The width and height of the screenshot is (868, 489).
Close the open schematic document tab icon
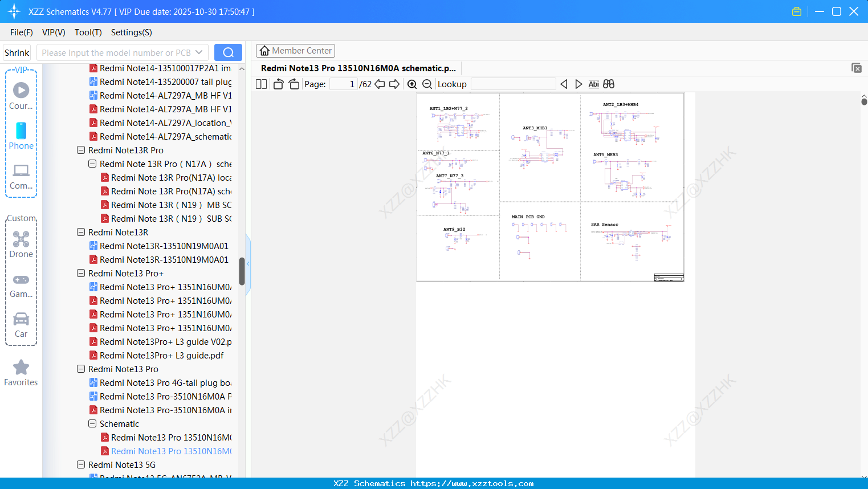point(857,68)
